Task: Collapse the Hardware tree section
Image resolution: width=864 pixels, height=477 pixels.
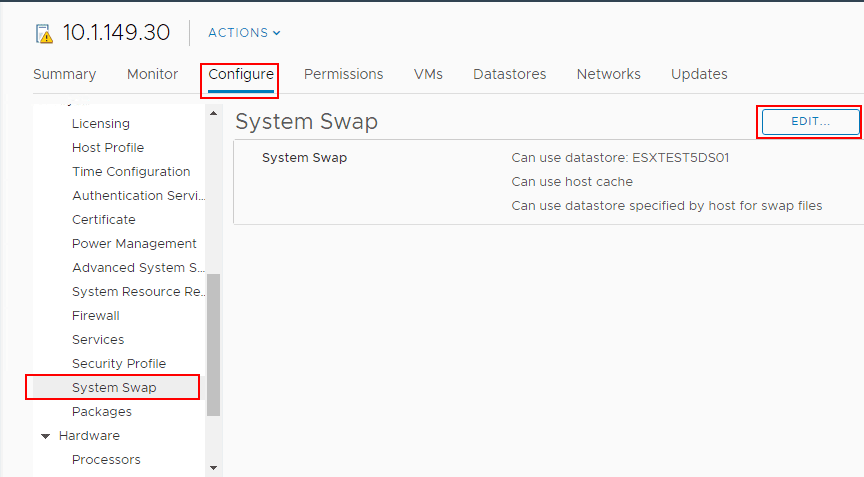Action: coord(45,436)
